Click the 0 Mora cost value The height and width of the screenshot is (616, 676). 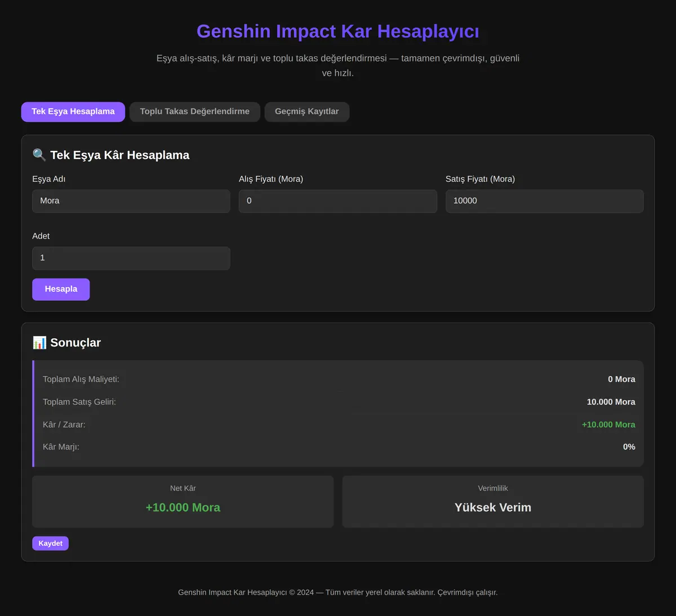(621, 379)
